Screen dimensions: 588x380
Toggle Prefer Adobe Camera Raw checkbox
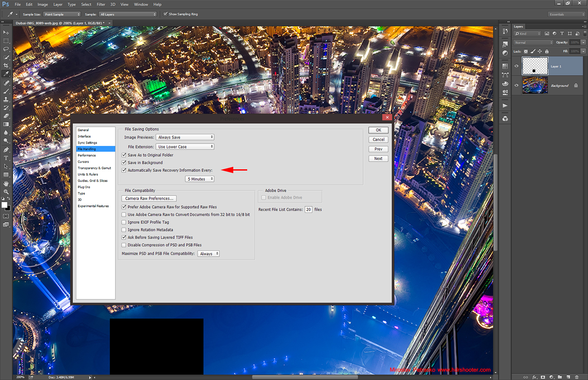(x=124, y=207)
